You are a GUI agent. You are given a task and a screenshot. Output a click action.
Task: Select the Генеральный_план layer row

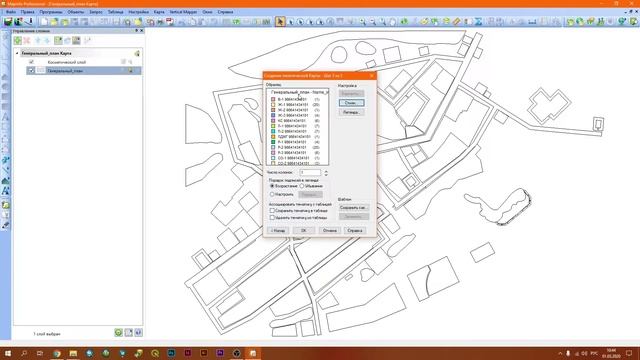[84, 71]
